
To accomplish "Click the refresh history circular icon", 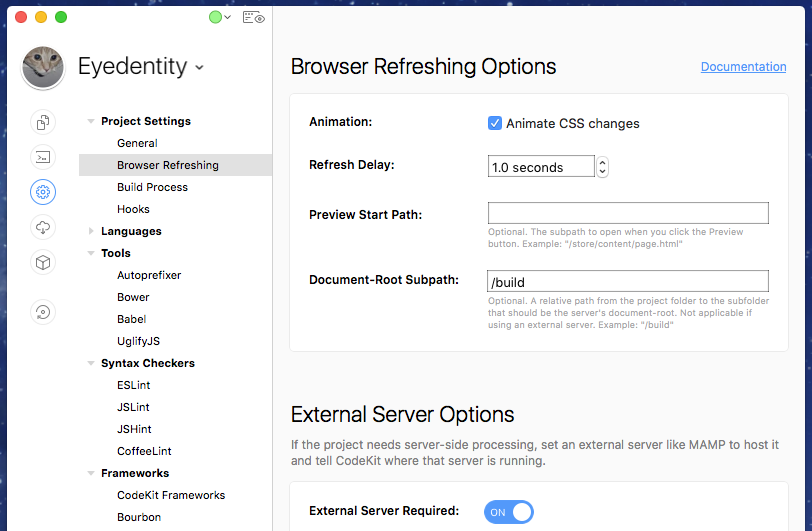I will coord(43,312).
